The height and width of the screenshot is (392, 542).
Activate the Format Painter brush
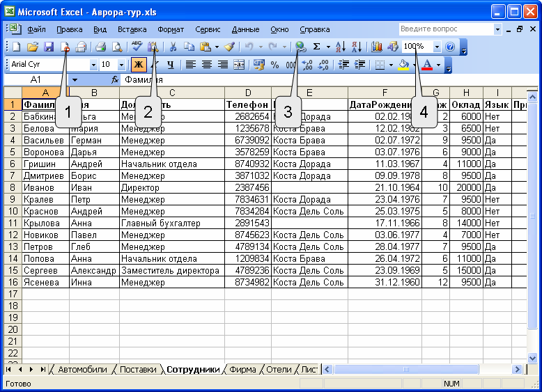coord(229,47)
